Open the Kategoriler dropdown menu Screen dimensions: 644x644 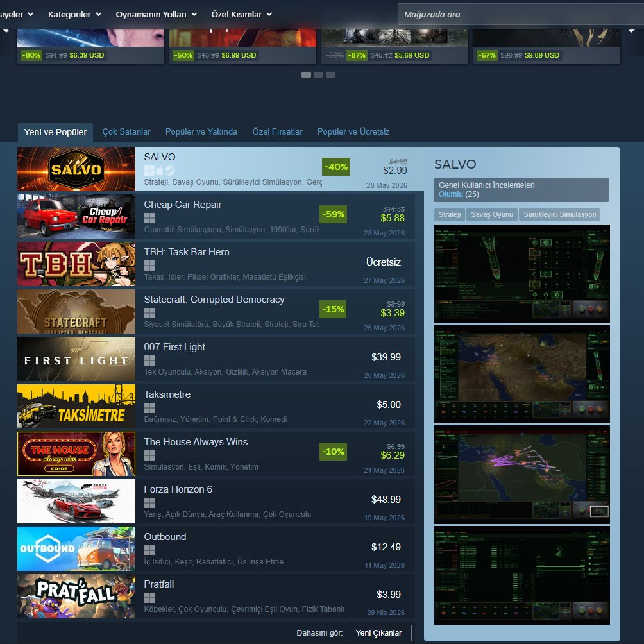pos(75,14)
